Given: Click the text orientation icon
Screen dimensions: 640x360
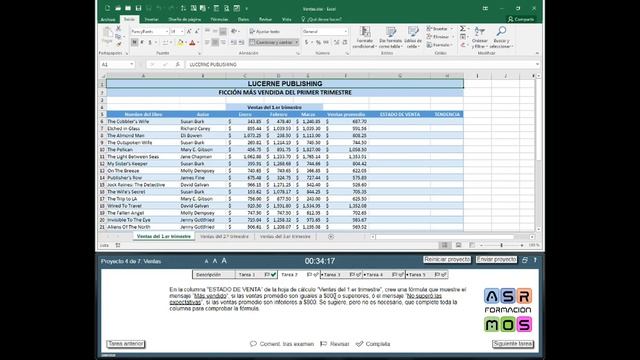Looking at the screenshot, I should (233, 31).
